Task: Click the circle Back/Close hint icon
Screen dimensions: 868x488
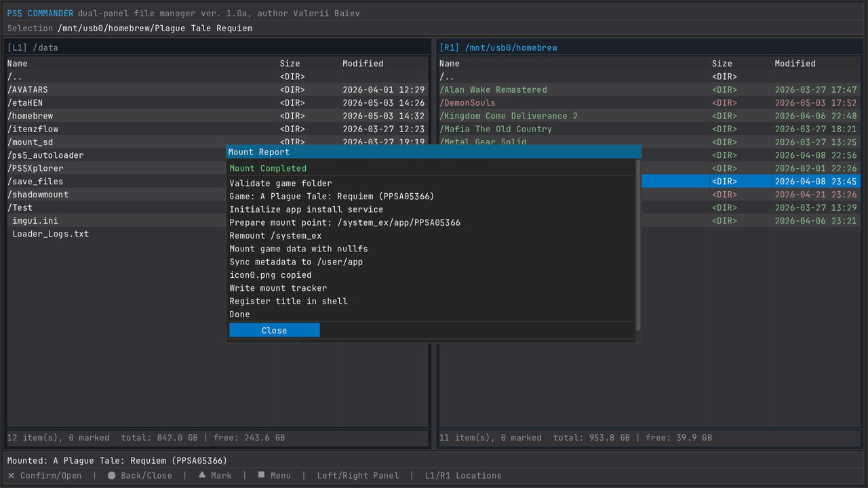Action: [111, 475]
